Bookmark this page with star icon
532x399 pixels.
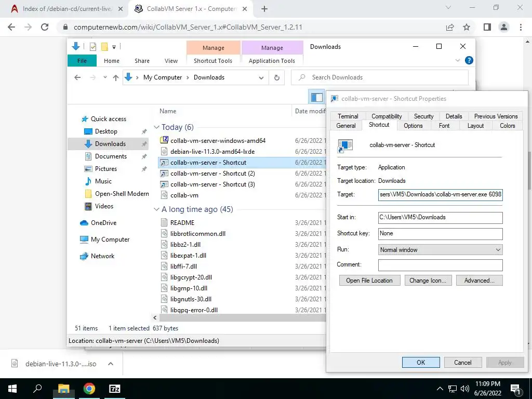(467, 27)
